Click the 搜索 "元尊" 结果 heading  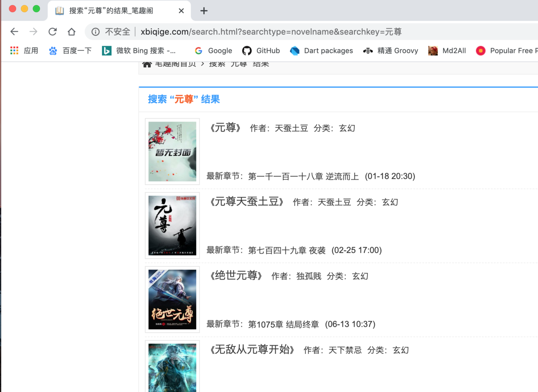click(184, 99)
